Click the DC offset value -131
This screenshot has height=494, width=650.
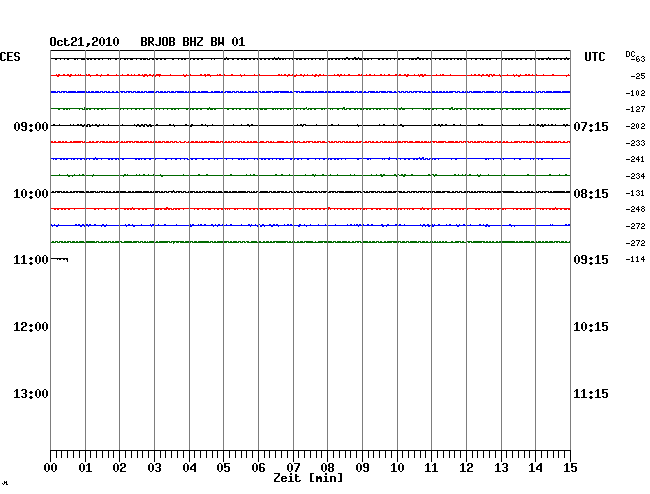click(635, 194)
